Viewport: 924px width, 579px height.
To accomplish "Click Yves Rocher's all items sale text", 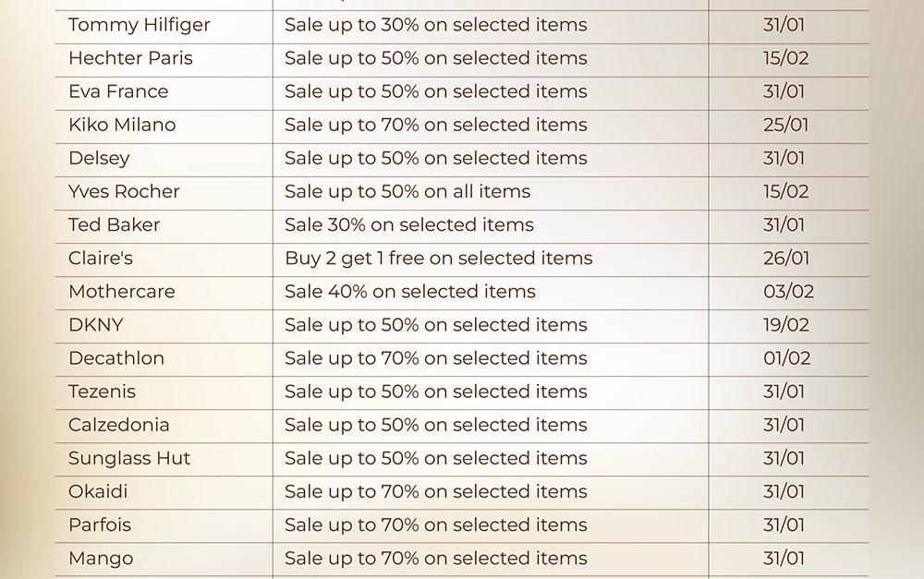I will 407,191.
